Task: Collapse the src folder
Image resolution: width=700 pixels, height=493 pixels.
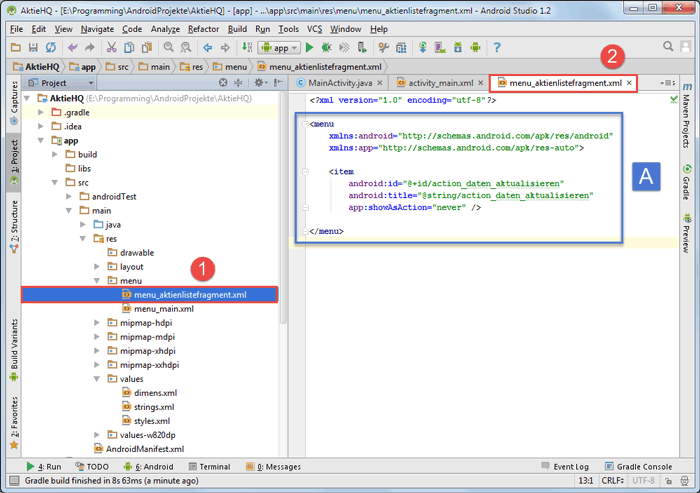Action: [x=55, y=183]
